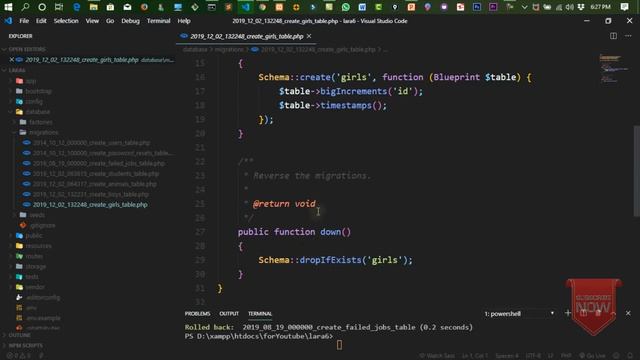The height and width of the screenshot is (360, 640).
Task: Open the Edit menu
Action: click(x=41, y=21)
